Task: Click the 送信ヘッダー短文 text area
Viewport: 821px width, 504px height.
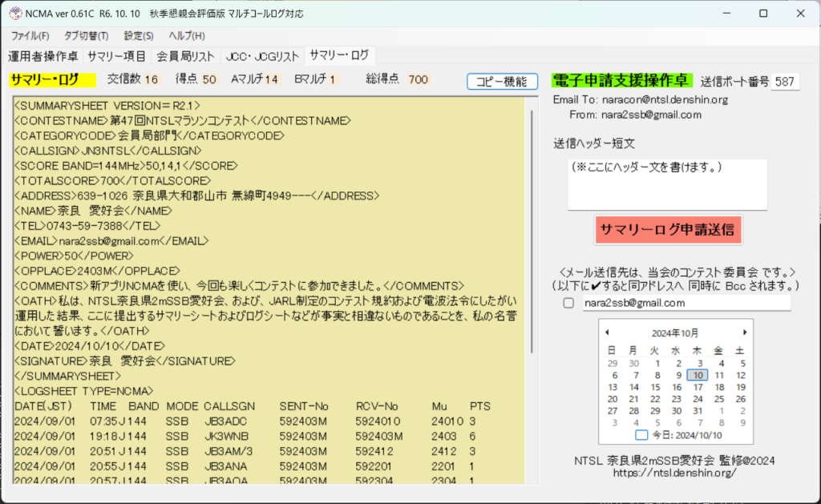Action: (x=667, y=184)
